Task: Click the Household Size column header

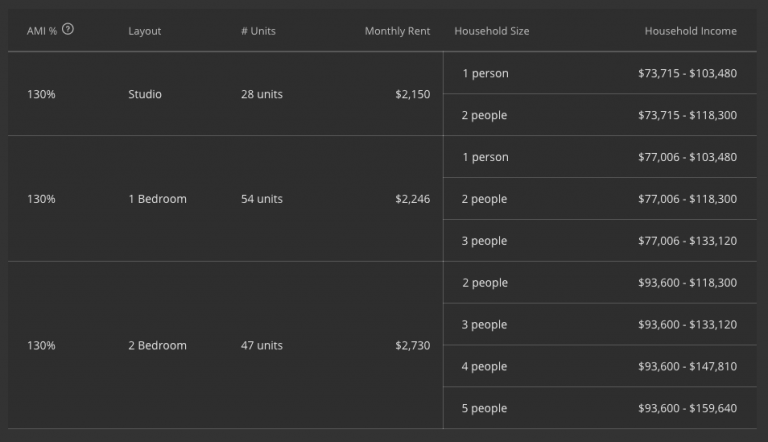Action: (491, 31)
